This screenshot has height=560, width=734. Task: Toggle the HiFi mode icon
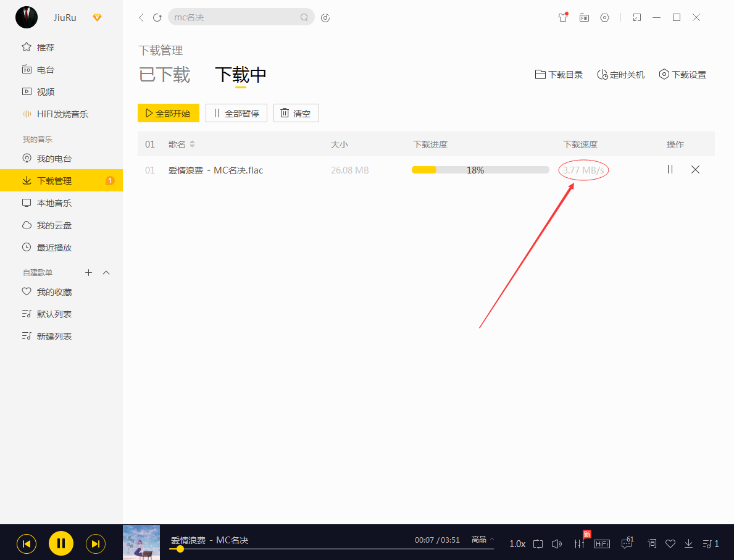click(601, 544)
